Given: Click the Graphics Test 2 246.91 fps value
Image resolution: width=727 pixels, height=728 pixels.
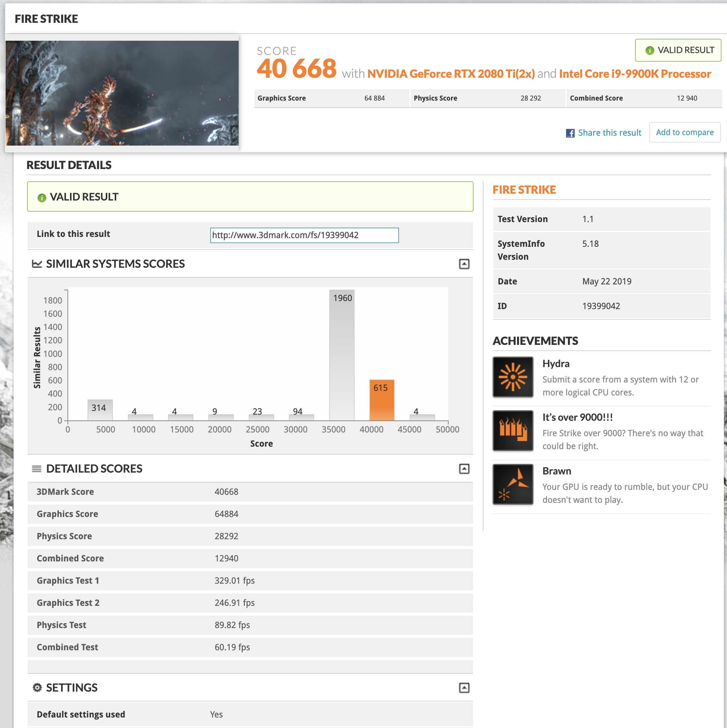Looking at the screenshot, I should 235,603.
